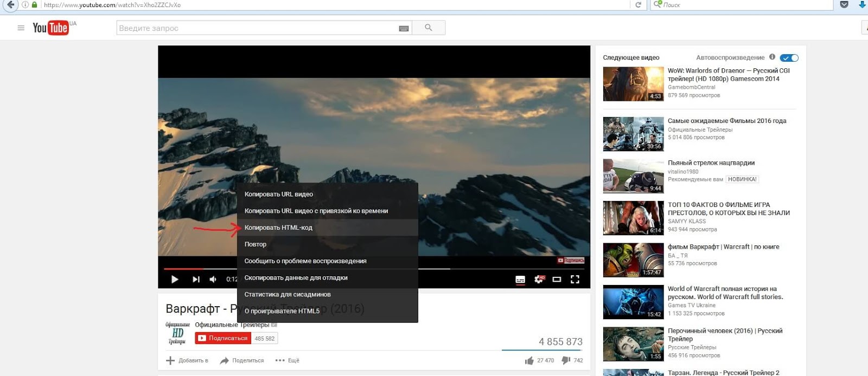This screenshot has width=868, height=376.
Task: Click the dislike thumbs-down icon
Action: pos(566,360)
